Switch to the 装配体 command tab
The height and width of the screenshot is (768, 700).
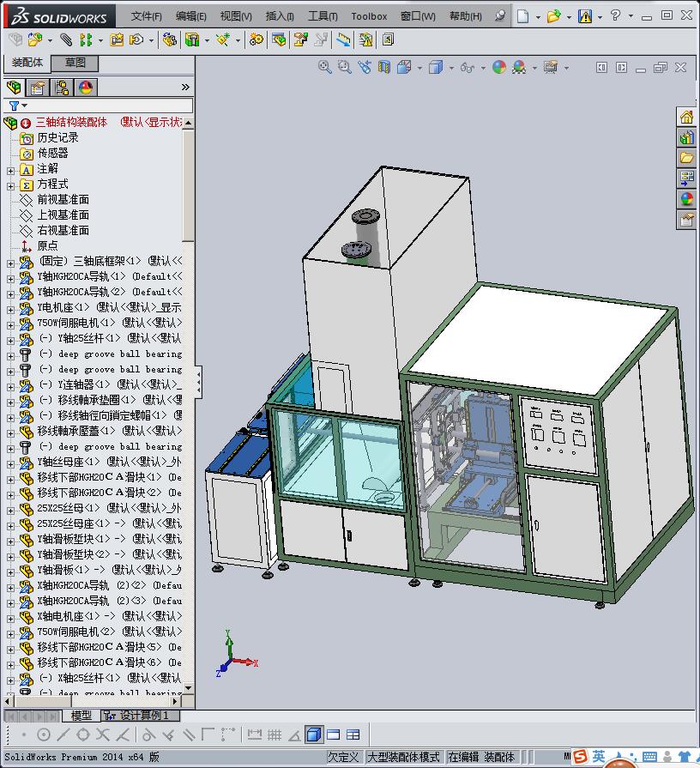click(27, 63)
